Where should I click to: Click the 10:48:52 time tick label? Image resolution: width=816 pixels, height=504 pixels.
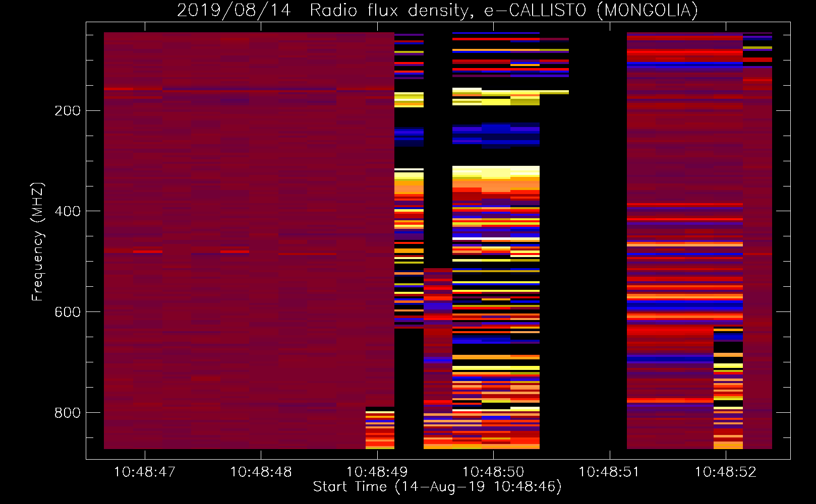point(726,472)
